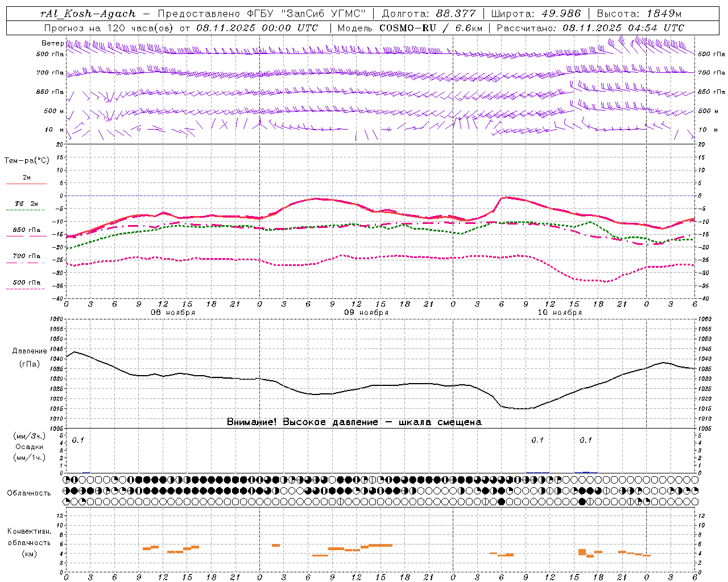The width and height of the screenshot is (728, 582).
Task: Click the (мм/3ч.) precipitation unit label
Action: tap(30, 436)
